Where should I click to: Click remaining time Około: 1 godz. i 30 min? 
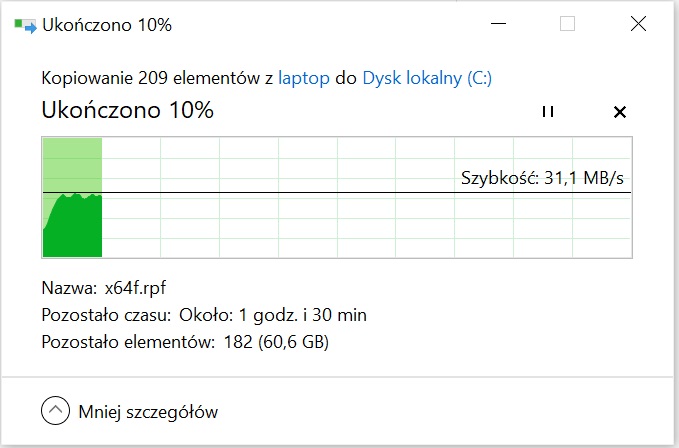tap(273, 315)
